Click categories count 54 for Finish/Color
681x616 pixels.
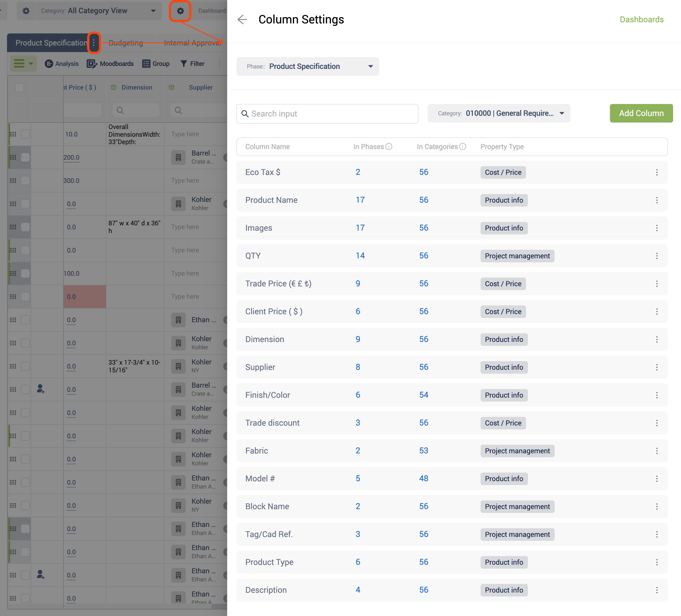(424, 395)
